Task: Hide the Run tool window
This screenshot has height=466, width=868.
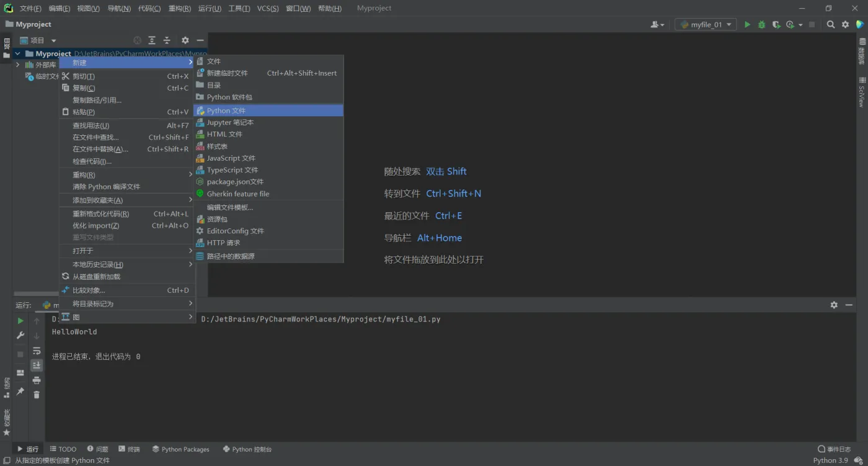Action: tap(849, 305)
